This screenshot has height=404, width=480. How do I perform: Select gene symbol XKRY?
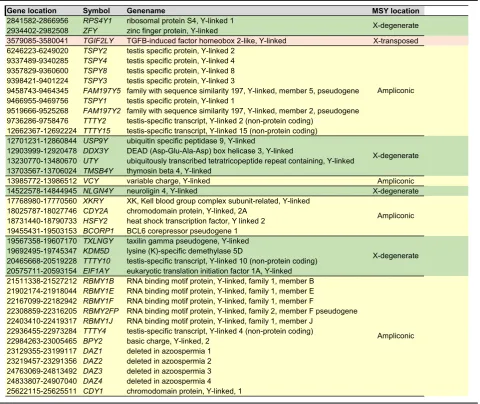coord(93,201)
